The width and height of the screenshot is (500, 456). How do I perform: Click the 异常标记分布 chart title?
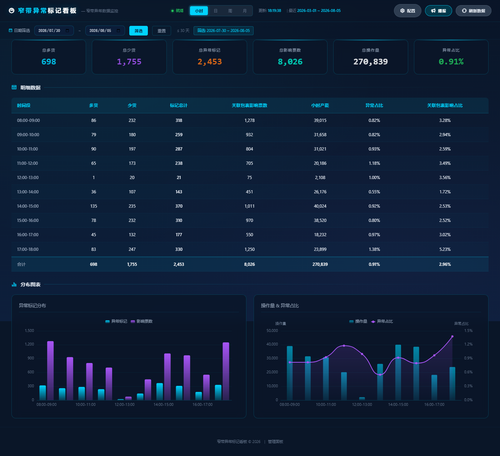(x=32, y=306)
